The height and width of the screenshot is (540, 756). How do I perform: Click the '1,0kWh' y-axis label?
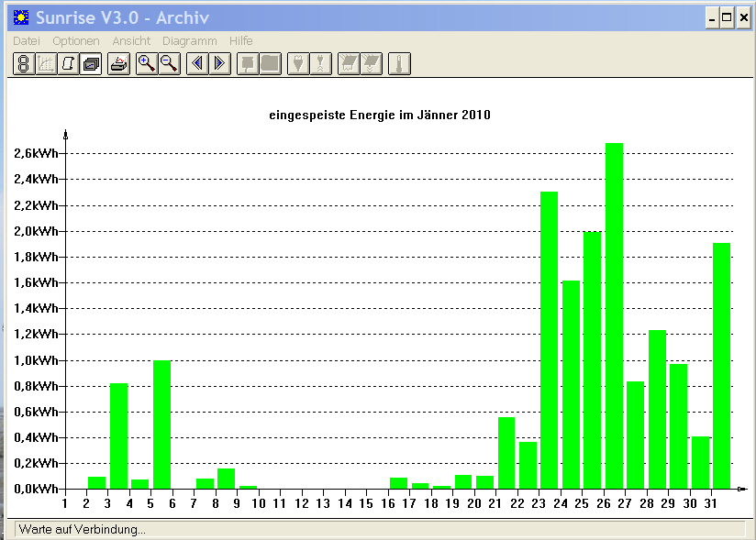coord(36,360)
